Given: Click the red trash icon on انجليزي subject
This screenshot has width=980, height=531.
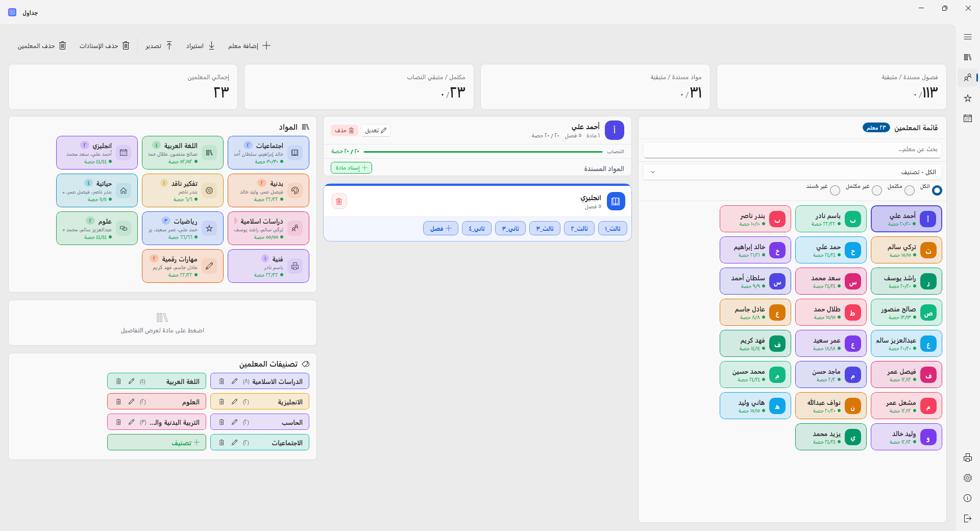Looking at the screenshot, I should [x=339, y=201].
